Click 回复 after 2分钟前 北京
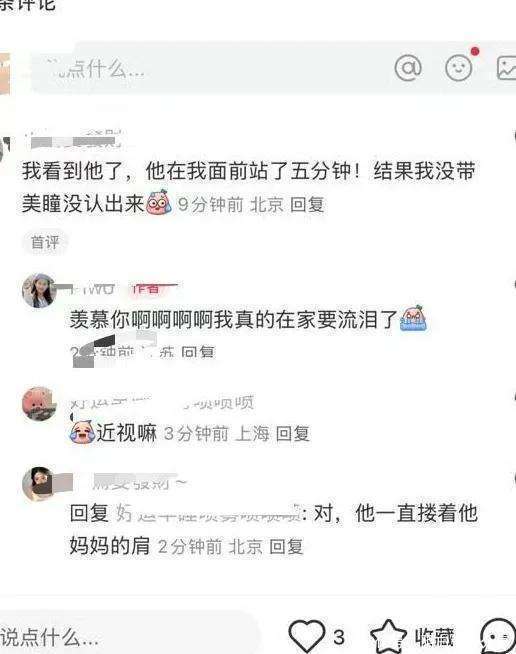This screenshot has height=654, width=516. 286,546
